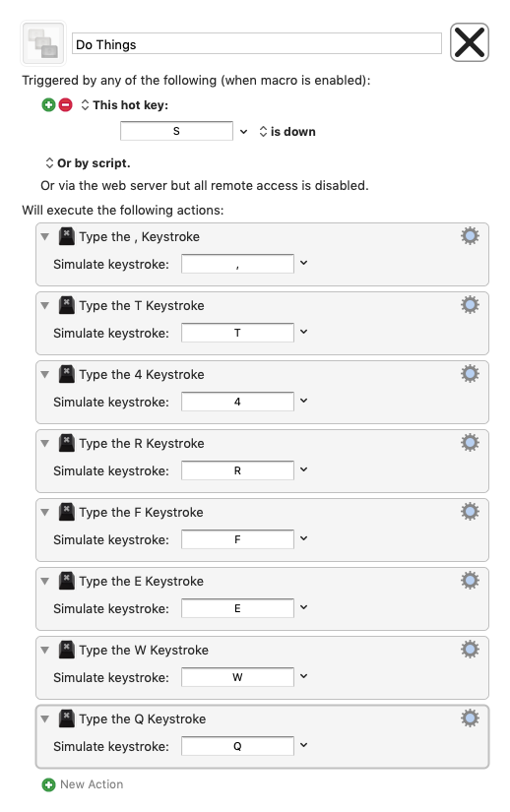Viewport: 510px width, 812px height.
Task: Open gear menu for W Keystroke action
Action: [x=470, y=650]
